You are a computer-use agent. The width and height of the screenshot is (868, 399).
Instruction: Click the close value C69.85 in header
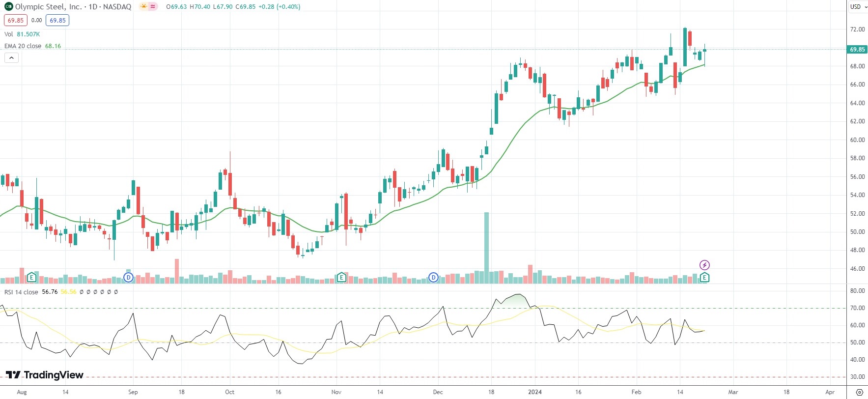point(246,7)
